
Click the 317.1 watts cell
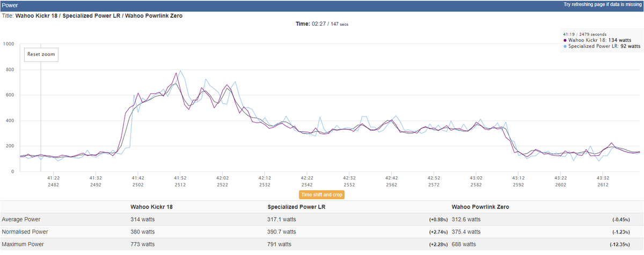[281, 219]
